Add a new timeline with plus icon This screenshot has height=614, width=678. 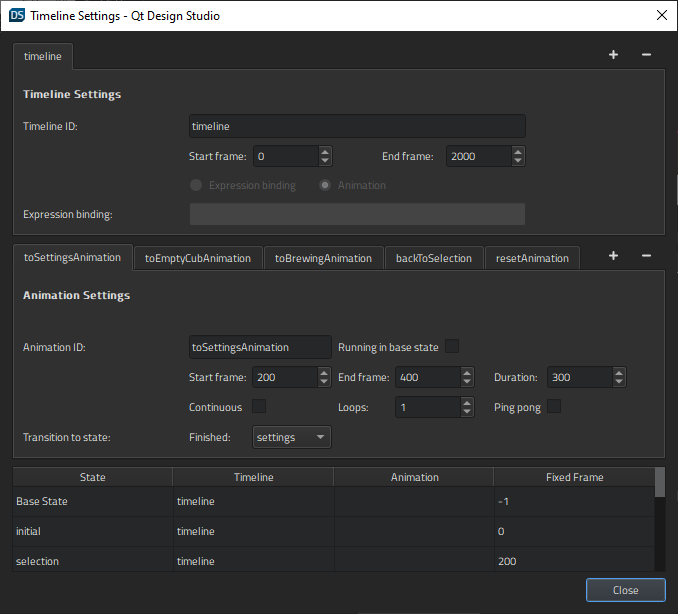(613, 55)
